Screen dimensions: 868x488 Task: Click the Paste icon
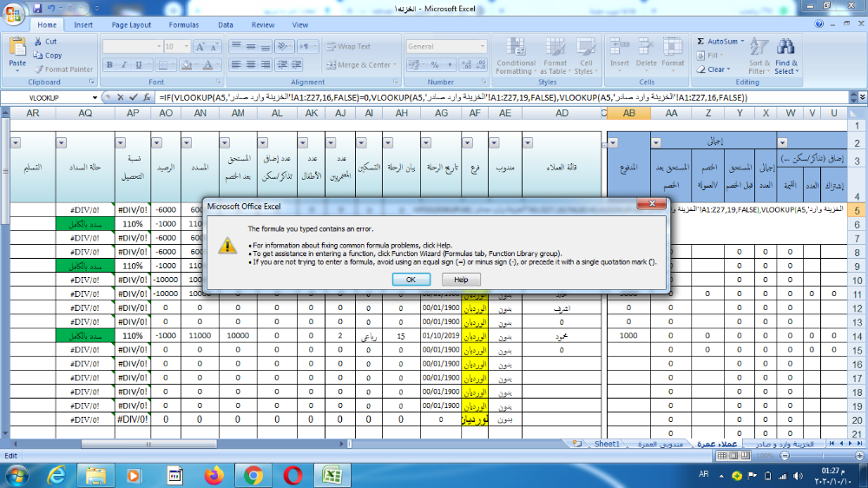pyautogui.click(x=17, y=48)
